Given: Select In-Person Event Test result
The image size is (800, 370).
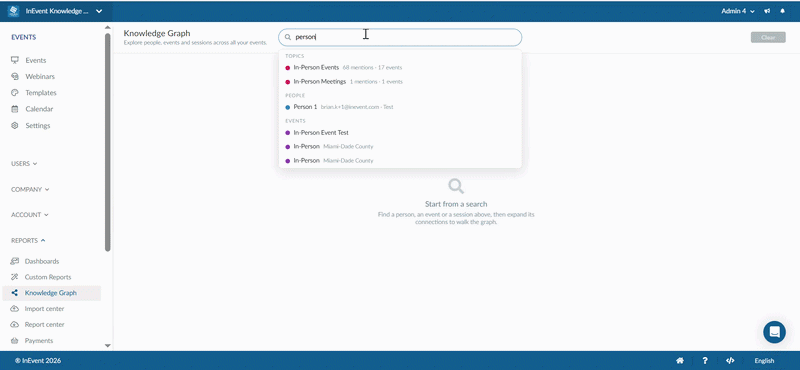Looking at the screenshot, I should tap(400, 133).
